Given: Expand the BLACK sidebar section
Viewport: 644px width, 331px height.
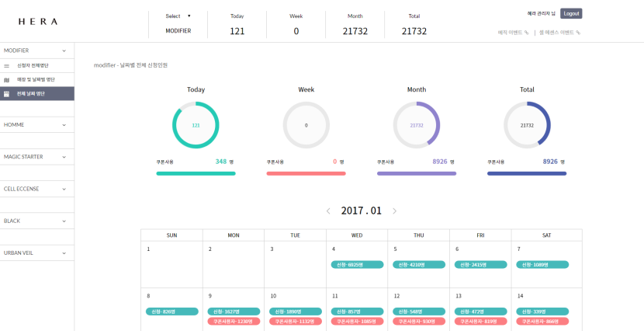Looking at the screenshot, I should (37, 221).
